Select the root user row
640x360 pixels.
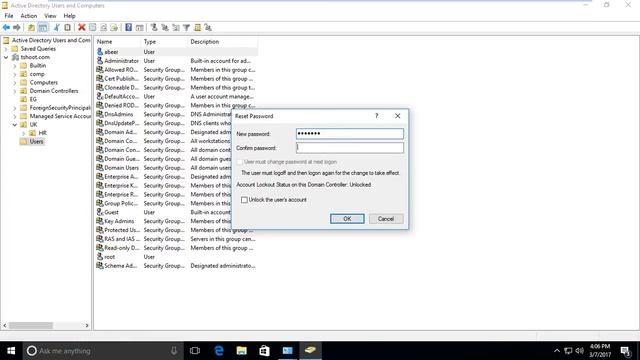point(176,257)
